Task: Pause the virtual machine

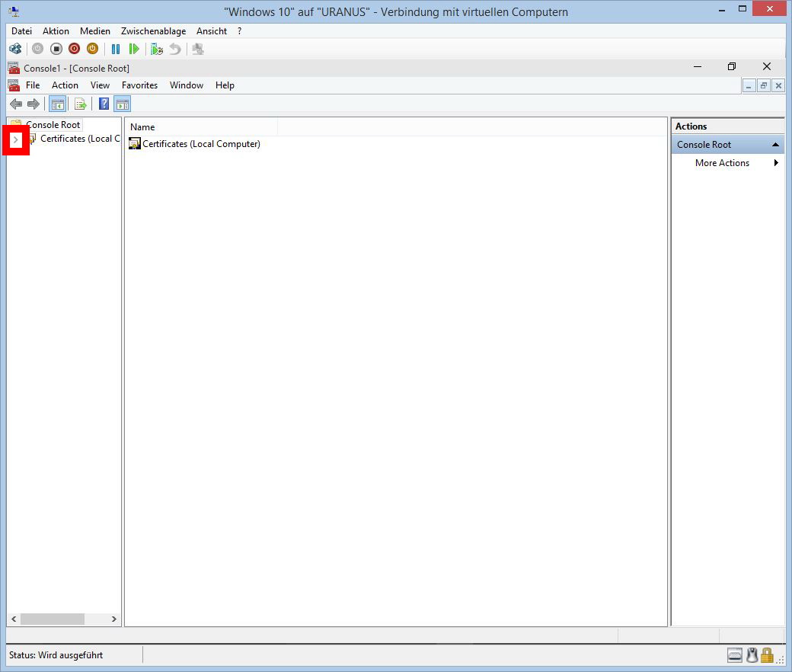Action: tap(116, 49)
